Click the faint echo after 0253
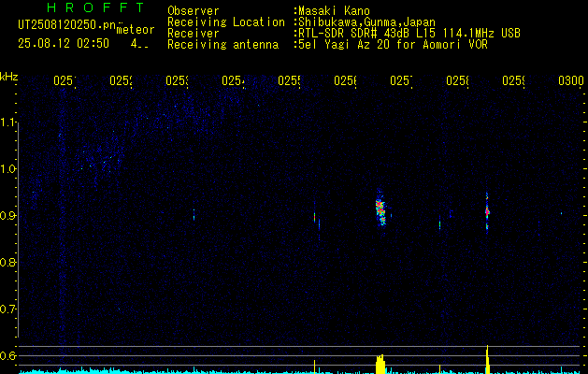The width and height of the screenshot is (588, 374). click(194, 215)
